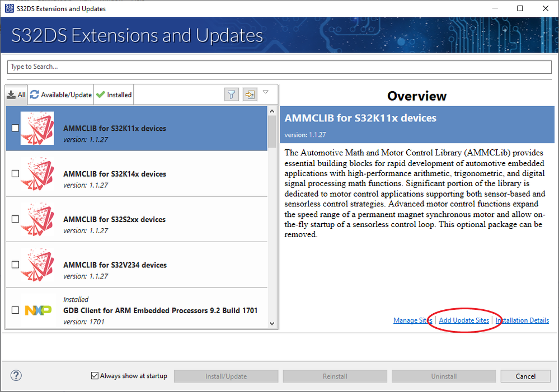This screenshot has width=559, height=392.
Task: Click the import arrow toolbar icon
Action: coord(250,95)
